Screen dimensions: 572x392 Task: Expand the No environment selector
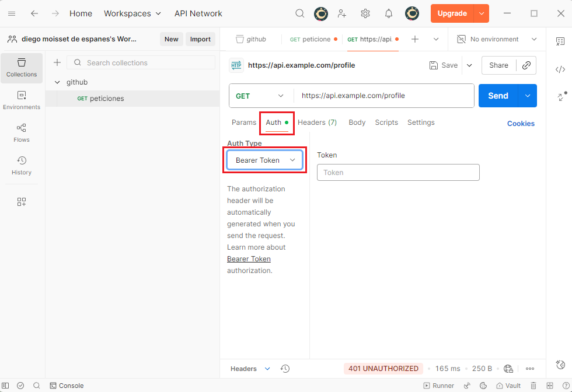[496, 39]
